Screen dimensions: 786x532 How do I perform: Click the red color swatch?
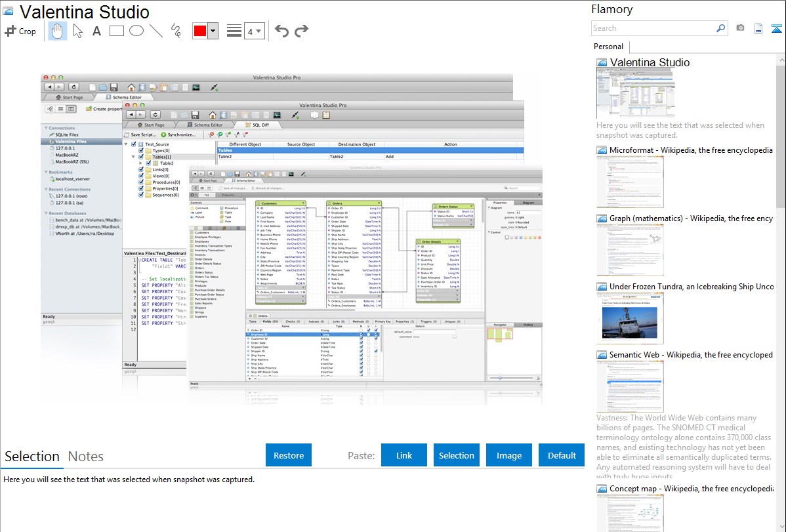tap(200, 31)
